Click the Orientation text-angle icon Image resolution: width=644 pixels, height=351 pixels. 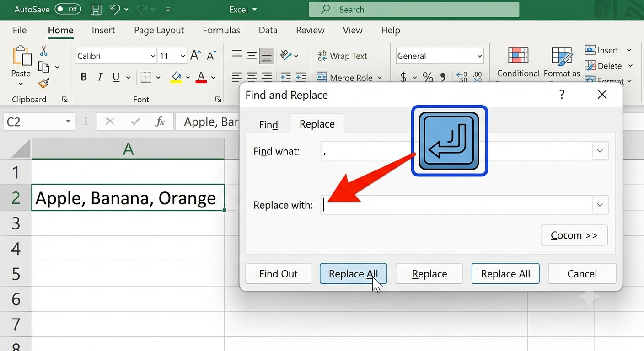tap(286, 56)
